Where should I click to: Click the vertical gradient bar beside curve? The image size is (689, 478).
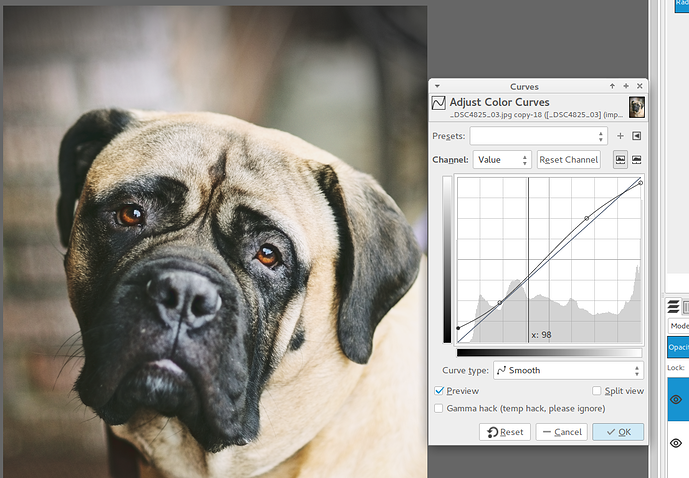(x=447, y=260)
